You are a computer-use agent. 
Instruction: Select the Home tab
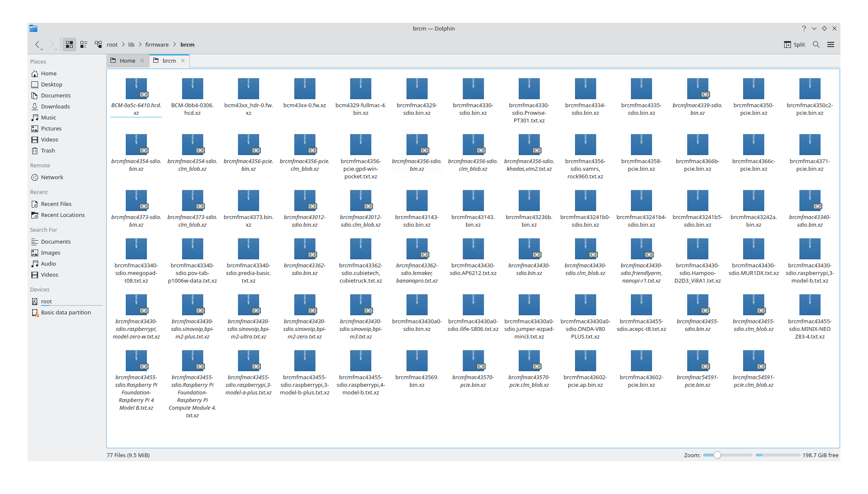(127, 60)
